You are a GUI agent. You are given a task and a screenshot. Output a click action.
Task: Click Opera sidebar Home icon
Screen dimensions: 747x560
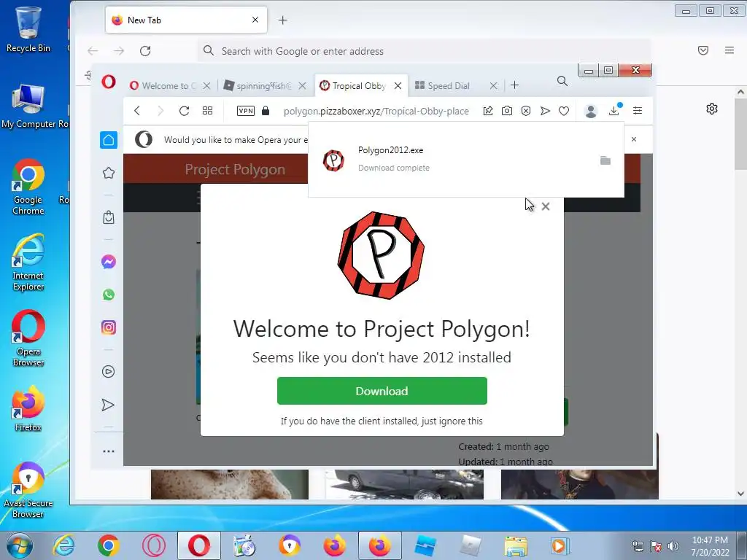pos(109,140)
